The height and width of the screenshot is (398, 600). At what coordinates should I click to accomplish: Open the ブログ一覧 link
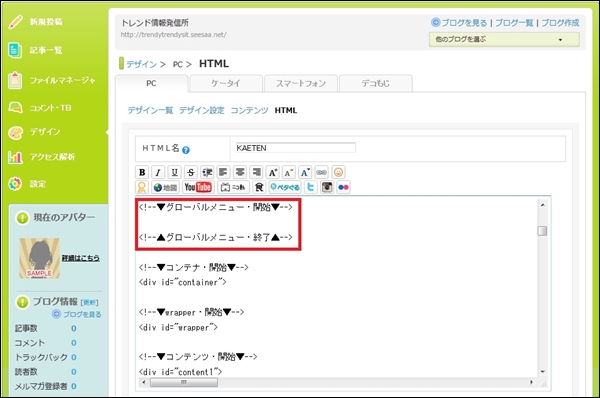click(x=514, y=23)
